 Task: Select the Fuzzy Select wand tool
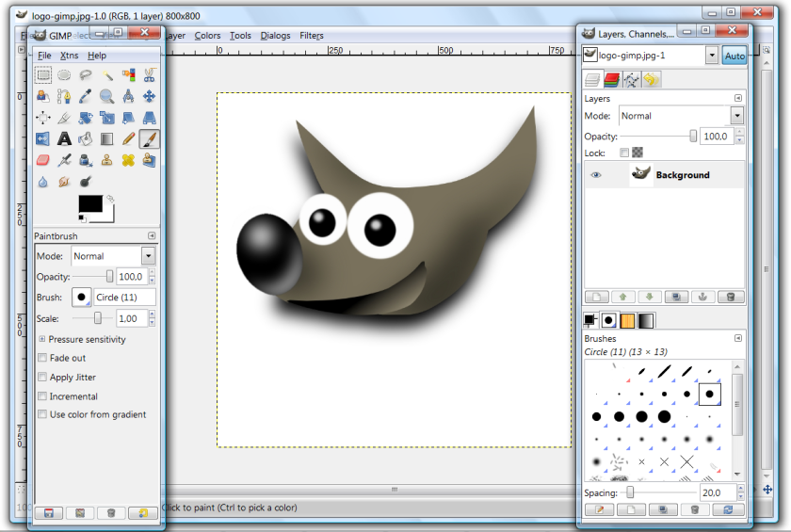(x=107, y=75)
